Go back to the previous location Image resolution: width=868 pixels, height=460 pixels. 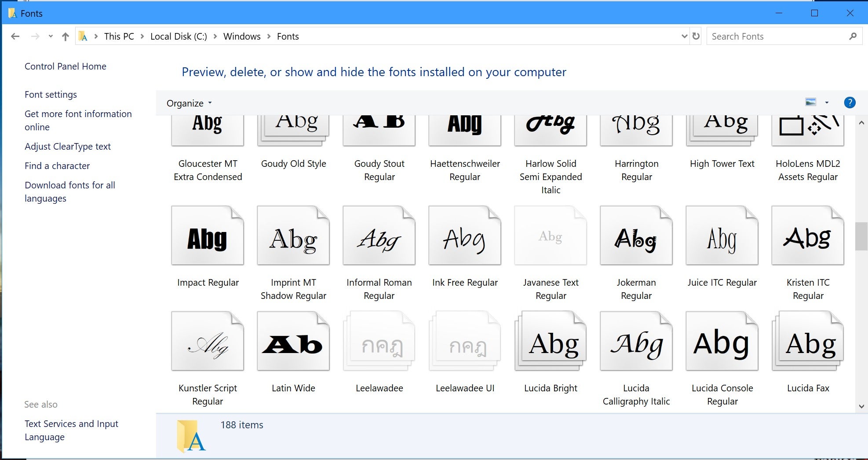pos(15,37)
